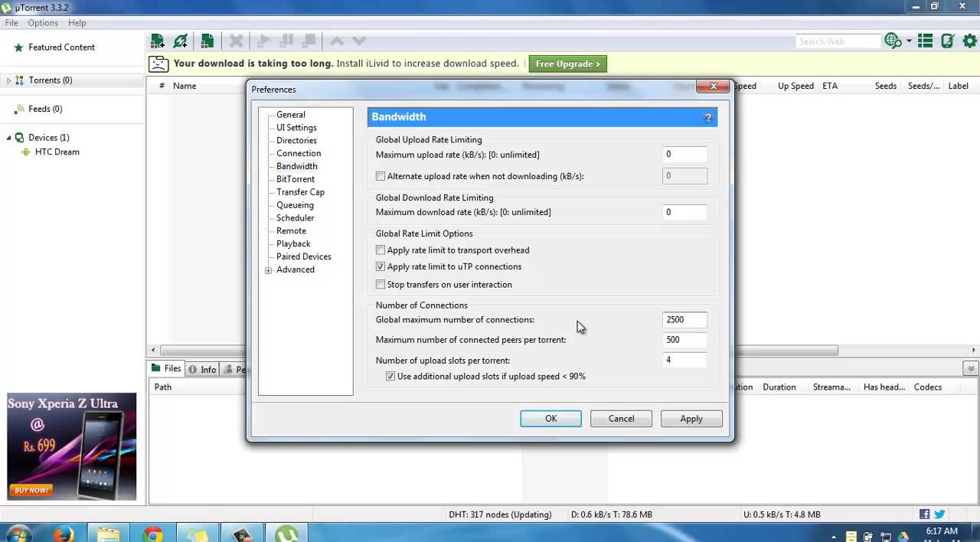Open the Help menu
The width and height of the screenshot is (980, 542).
coord(77,23)
